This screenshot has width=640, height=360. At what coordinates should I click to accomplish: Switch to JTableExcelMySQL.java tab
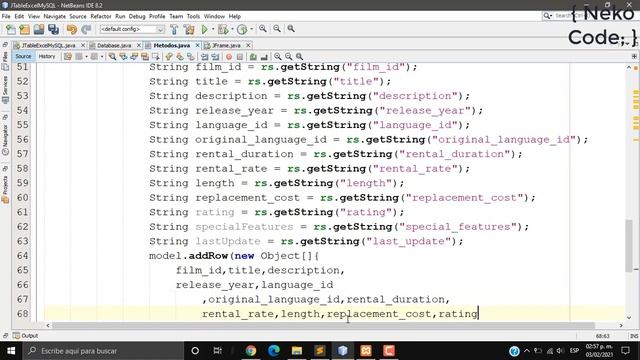pyautogui.click(x=48, y=45)
